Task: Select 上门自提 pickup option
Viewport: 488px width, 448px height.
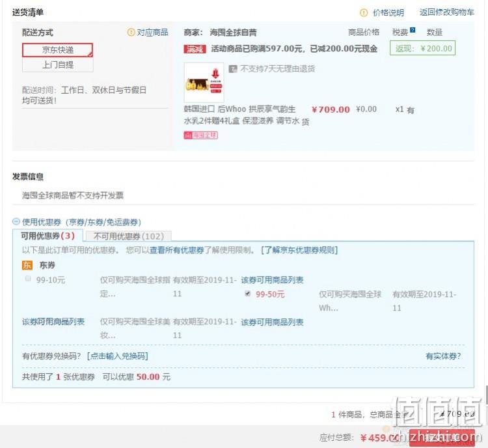Action: [57, 65]
